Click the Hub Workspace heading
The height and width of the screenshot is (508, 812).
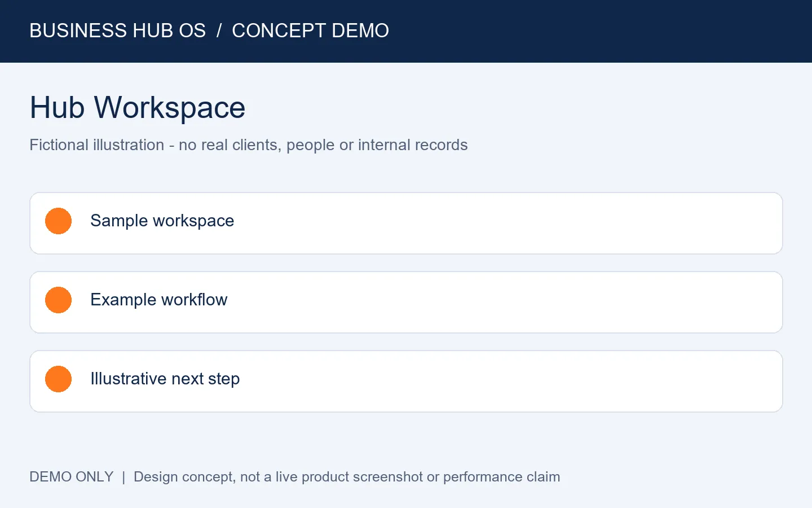coord(138,107)
